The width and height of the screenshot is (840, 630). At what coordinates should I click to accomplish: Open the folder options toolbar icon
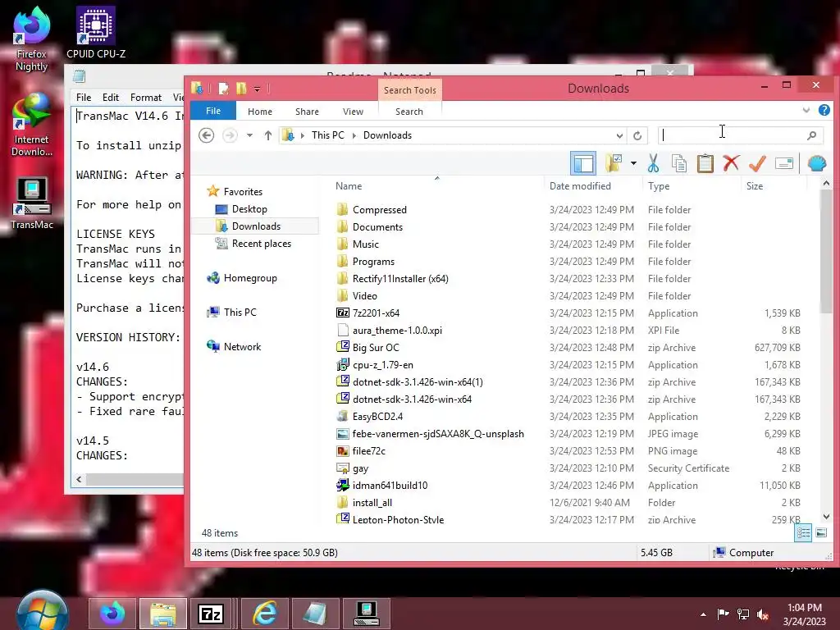[614, 163]
